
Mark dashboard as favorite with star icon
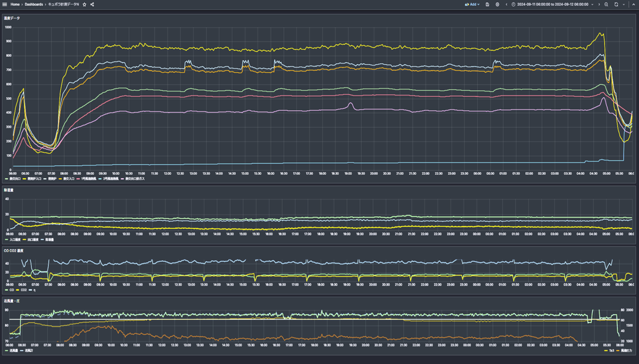(85, 5)
